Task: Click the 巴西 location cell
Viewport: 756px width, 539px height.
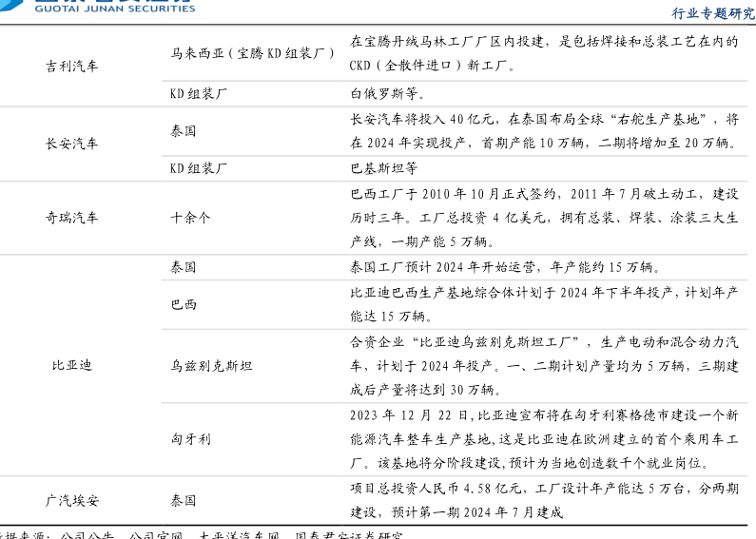Action: [x=184, y=305]
